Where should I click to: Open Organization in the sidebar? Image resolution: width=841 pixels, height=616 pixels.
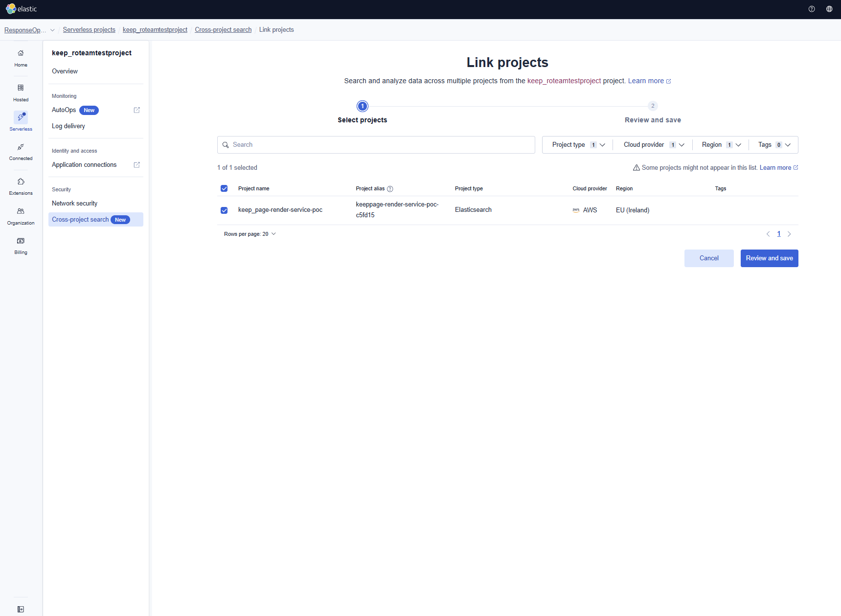coord(21,216)
